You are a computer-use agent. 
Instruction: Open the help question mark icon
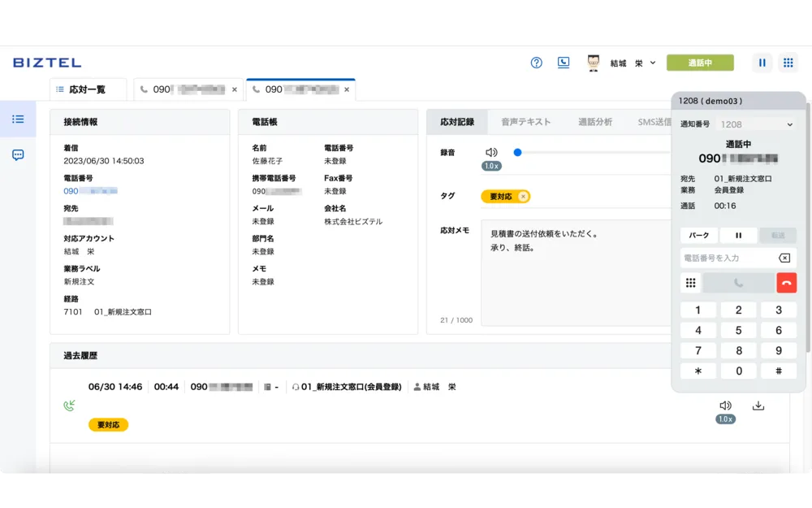[x=536, y=63]
